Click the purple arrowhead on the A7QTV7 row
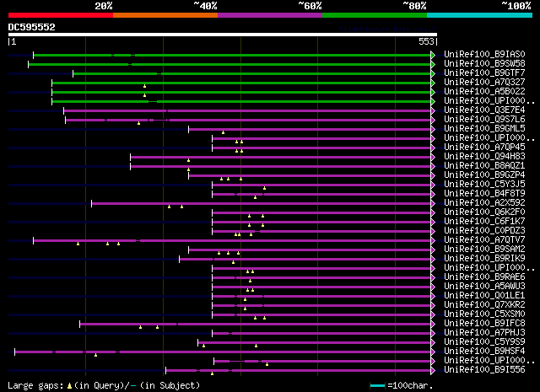This screenshot has height=392, width=540. (x=433, y=241)
